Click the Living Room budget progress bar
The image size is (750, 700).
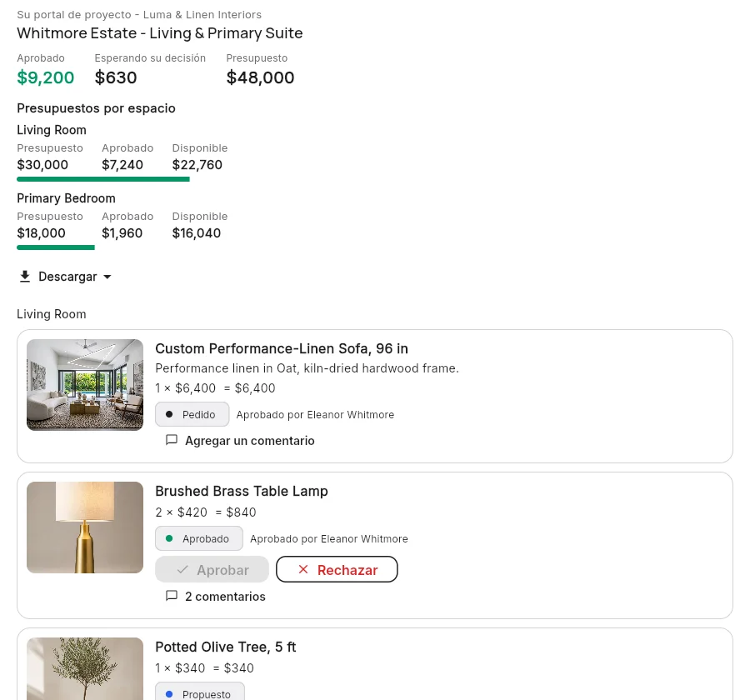point(103,179)
